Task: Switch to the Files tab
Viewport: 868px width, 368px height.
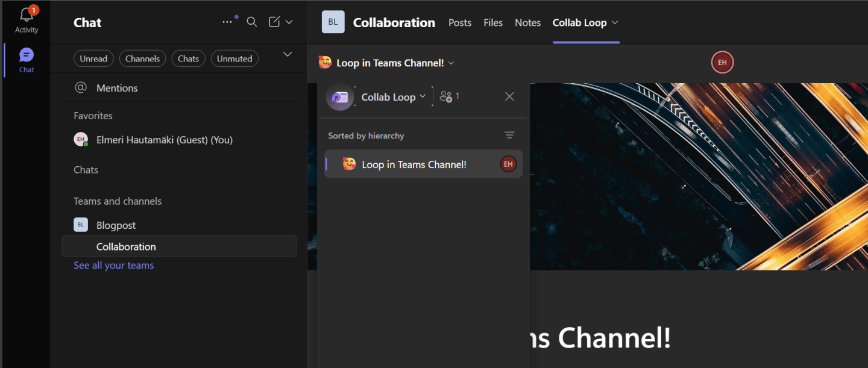Action: point(493,22)
